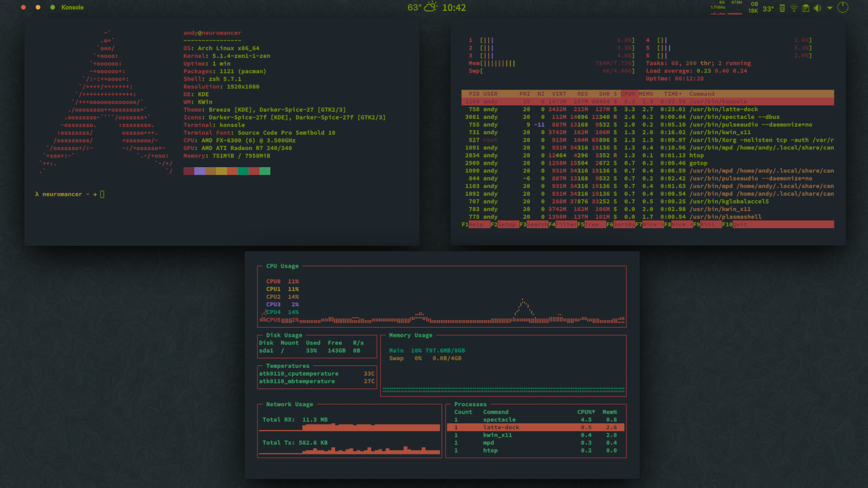Select the /usr/bin/latte-dock row in htop
The width and height of the screenshot is (868, 488).
648,109
